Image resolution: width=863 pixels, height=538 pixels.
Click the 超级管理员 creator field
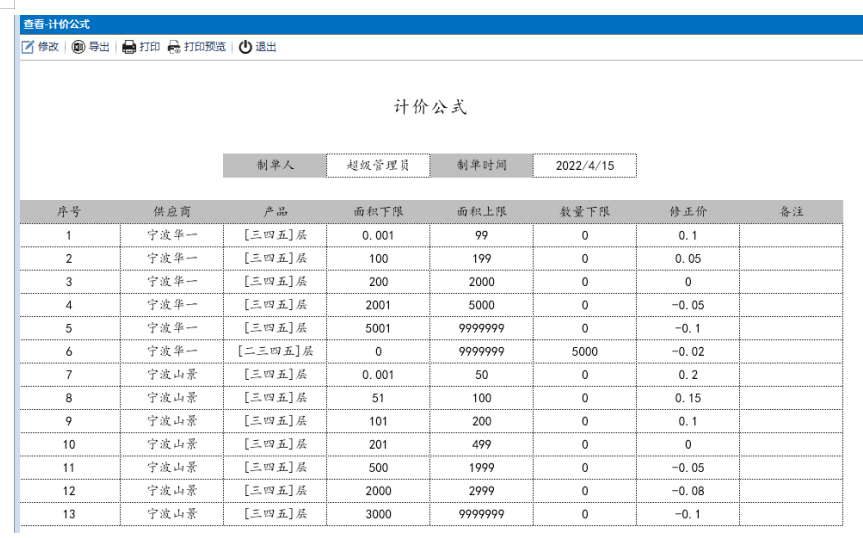point(377,165)
